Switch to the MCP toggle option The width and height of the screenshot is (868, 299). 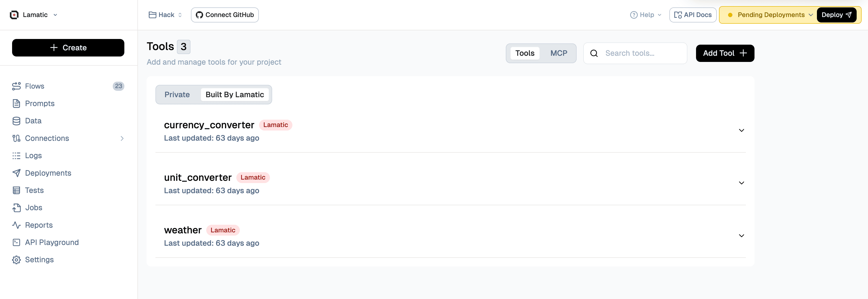558,53
